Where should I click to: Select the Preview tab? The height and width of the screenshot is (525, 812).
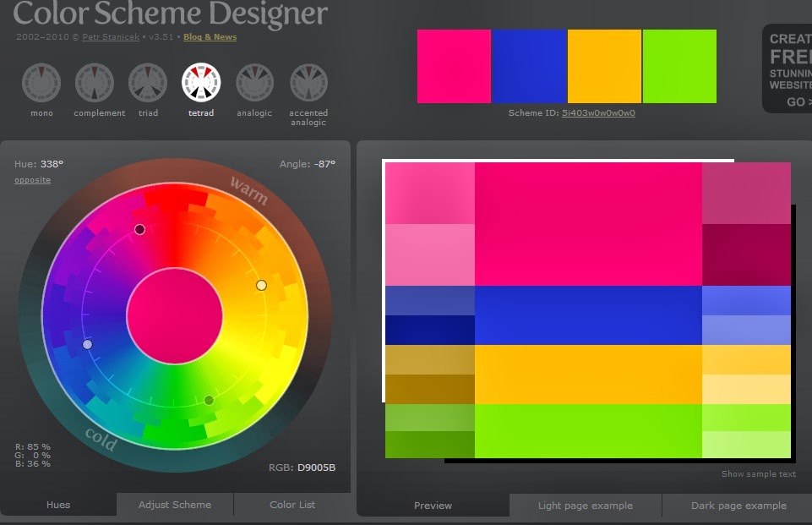[433, 506]
